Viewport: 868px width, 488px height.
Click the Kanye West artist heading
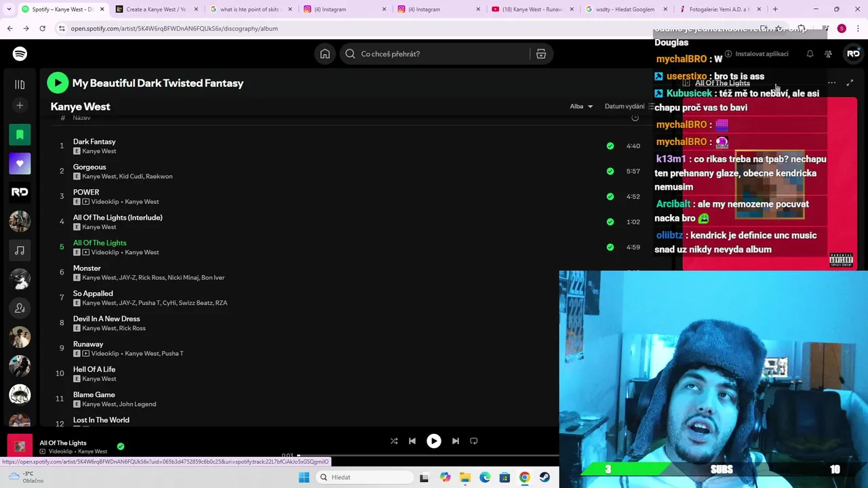coord(80,106)
